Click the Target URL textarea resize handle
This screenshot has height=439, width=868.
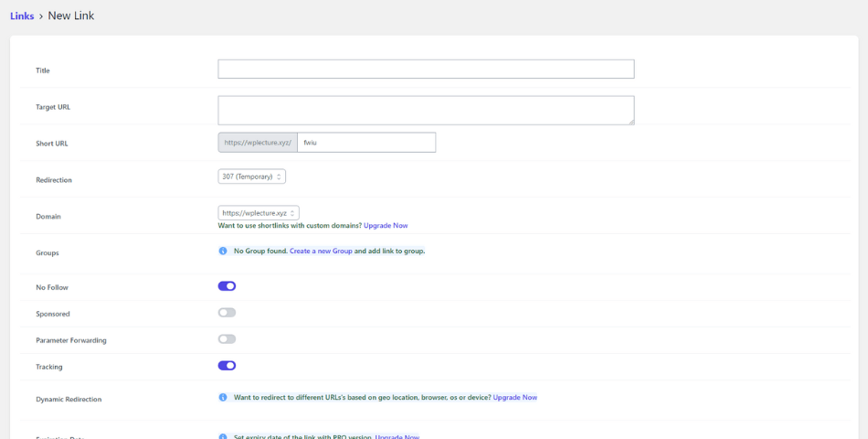pos(631,122)
